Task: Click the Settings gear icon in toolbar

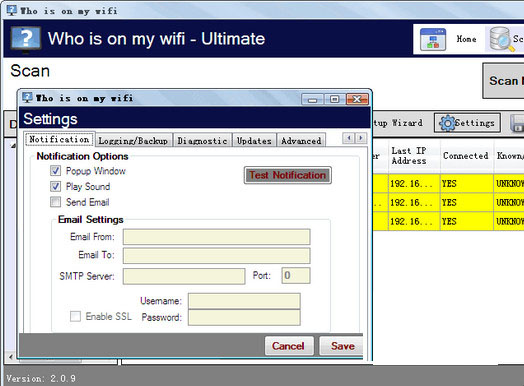Action: point(447,123)
